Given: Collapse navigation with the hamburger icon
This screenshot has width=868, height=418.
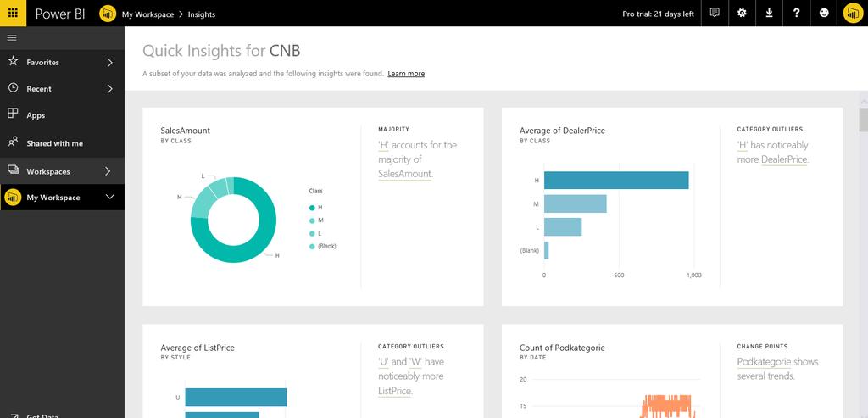Looking at the screenshot, I should [x=12, y=37].
